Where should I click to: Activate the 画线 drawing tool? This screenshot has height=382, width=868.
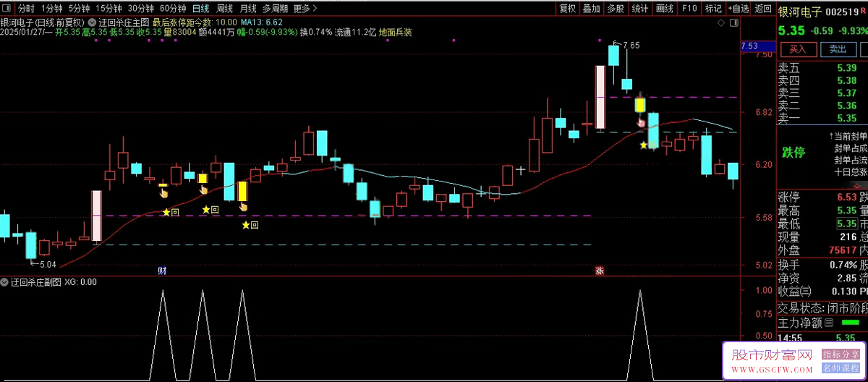[664, 9]
